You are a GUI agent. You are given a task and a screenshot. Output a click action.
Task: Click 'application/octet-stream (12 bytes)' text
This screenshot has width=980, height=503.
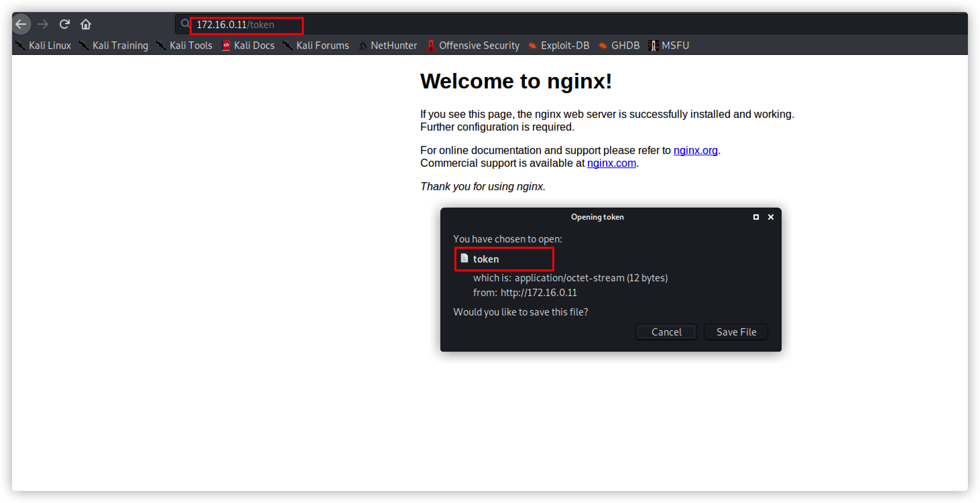pos(591,278)
